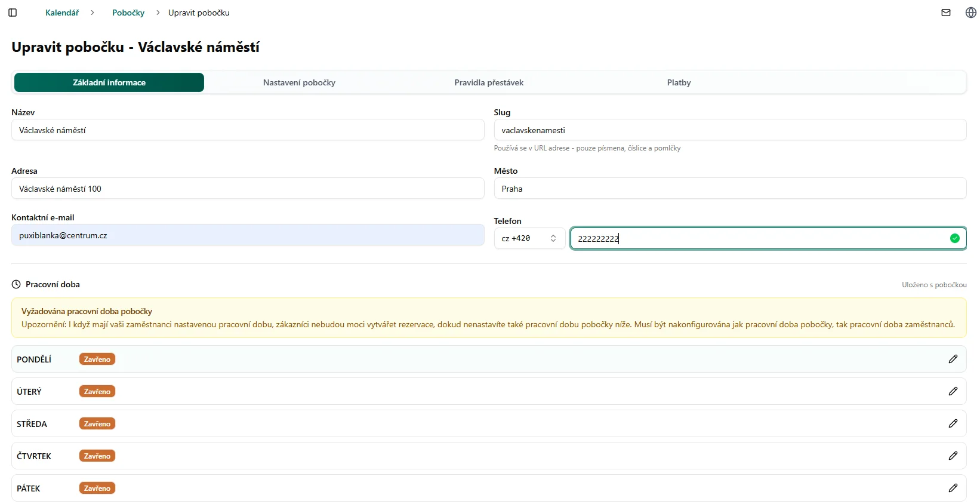
Task: Select the Základní informace tab
Action: [x=109, y=82]
